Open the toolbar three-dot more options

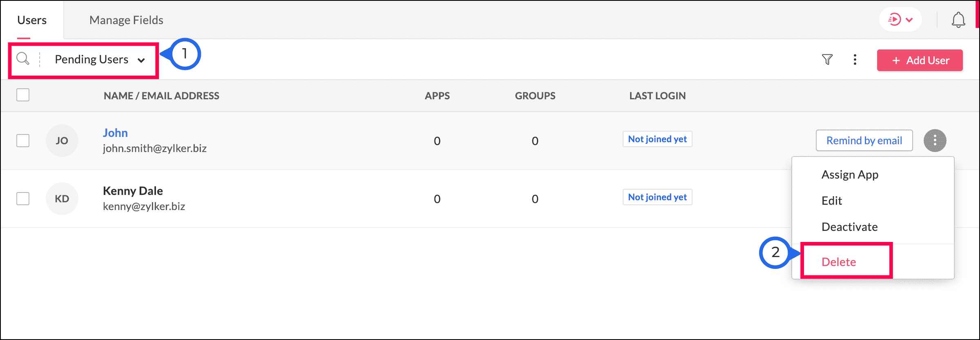point(855,60)
